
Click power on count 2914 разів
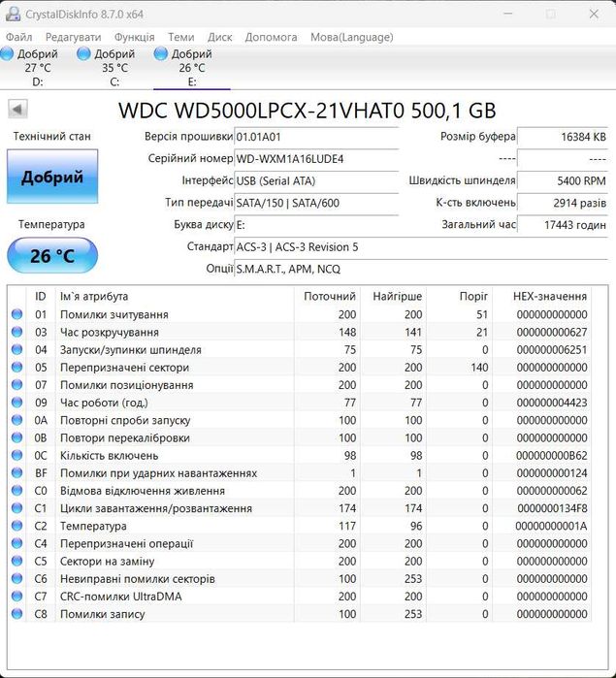point(563,203)
